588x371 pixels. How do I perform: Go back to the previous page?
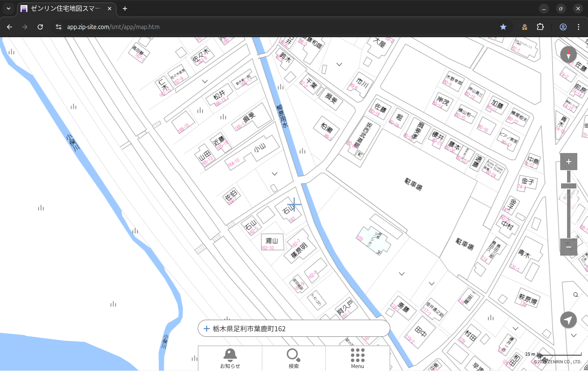pos(9,27)
